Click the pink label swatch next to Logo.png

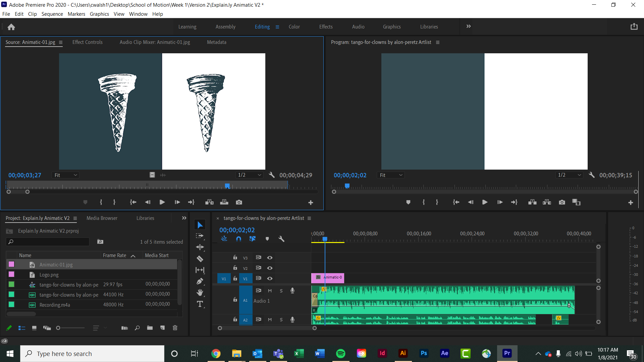pyautogui.click(x=11, y=274)
